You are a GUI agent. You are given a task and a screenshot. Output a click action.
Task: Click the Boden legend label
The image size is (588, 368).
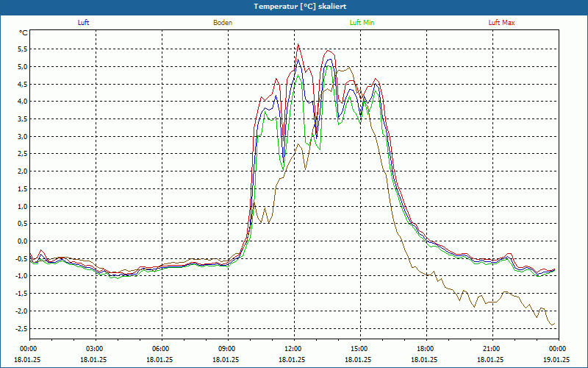[223, 23]
